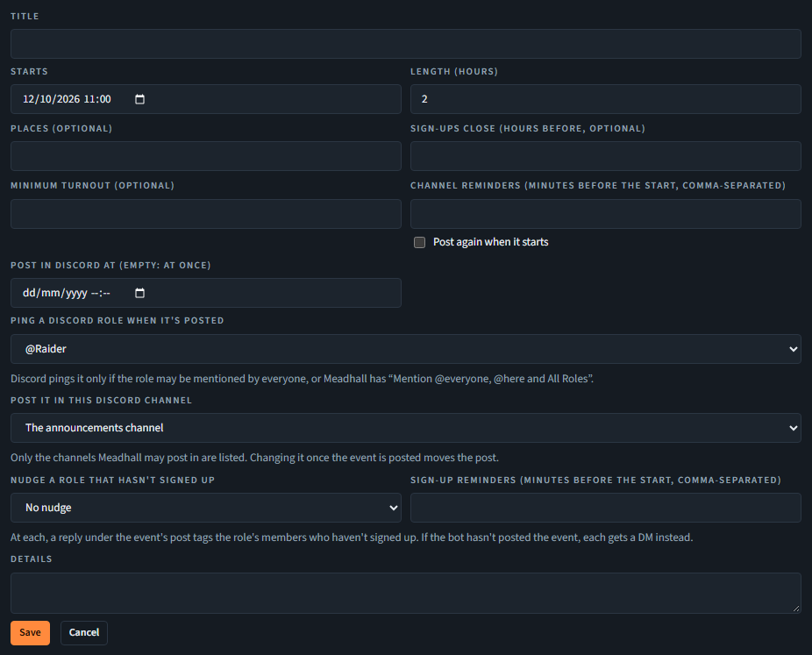Open the calendar picker for Post in Discord at
The image size is (812, 655).
point(139,293)
